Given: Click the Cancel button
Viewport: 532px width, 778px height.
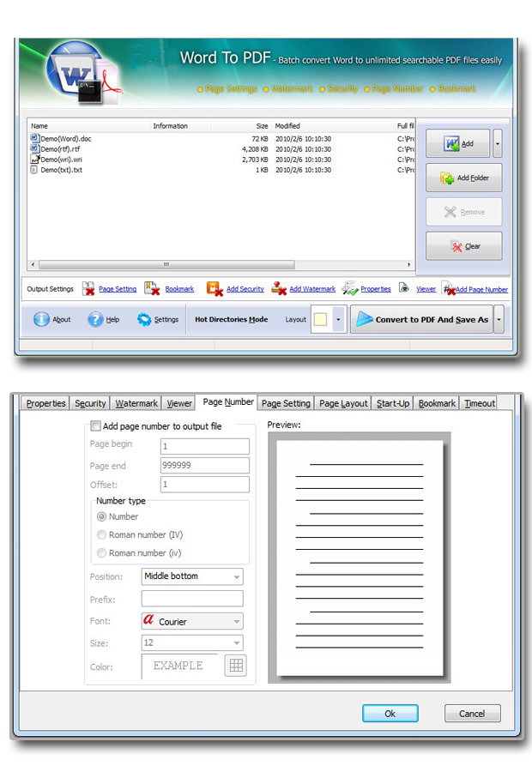Looking at the screenshot, I should (473, 714).
